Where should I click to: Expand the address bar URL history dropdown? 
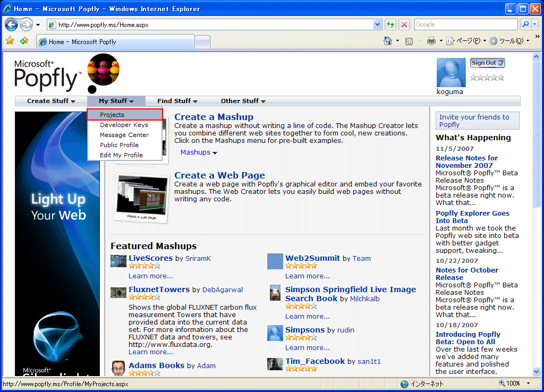[x=378, y=24]
